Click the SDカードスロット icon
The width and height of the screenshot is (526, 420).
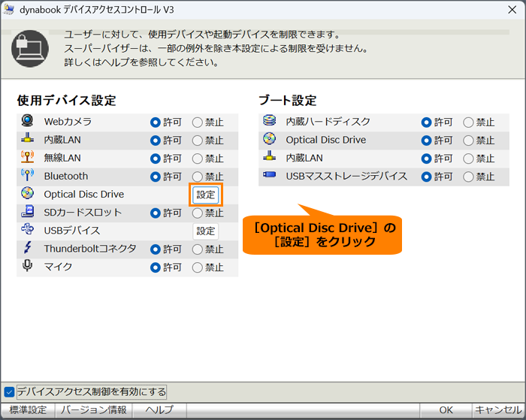pos(27,211)
